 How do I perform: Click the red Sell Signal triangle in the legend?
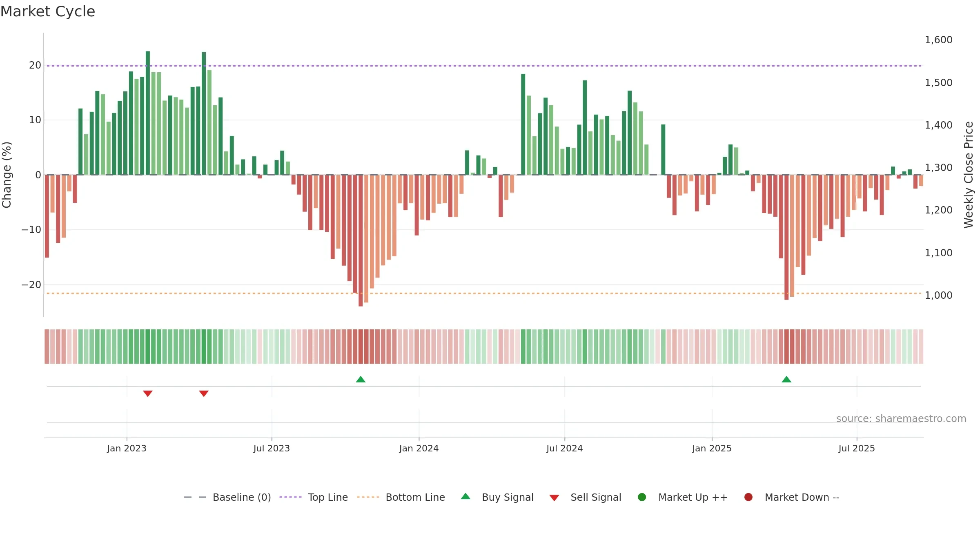tap(554, 498)
